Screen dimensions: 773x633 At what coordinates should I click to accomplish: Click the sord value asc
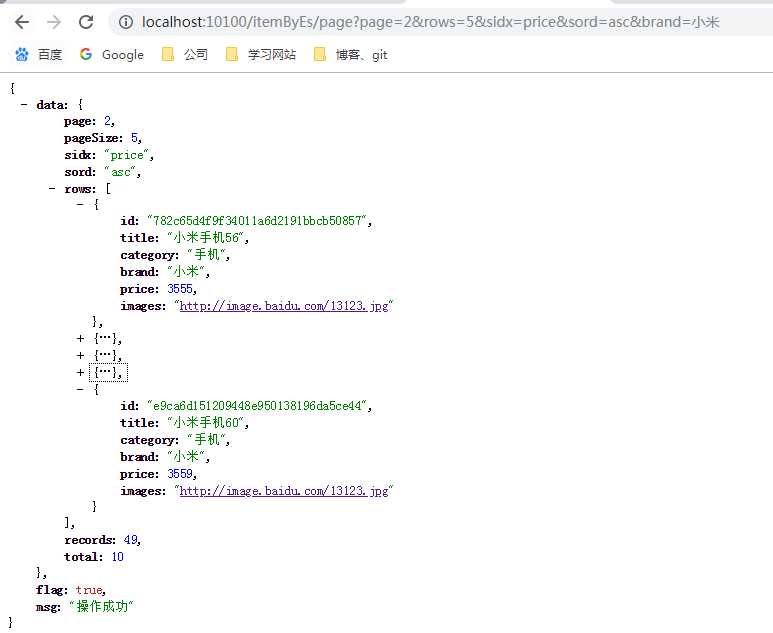(x=121, y=172)
